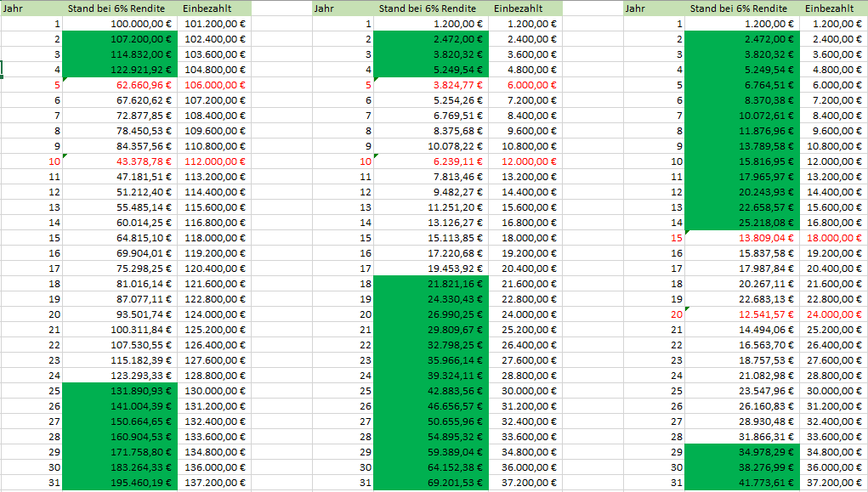Click the cell 31.866,31 €

click(742, 437)
